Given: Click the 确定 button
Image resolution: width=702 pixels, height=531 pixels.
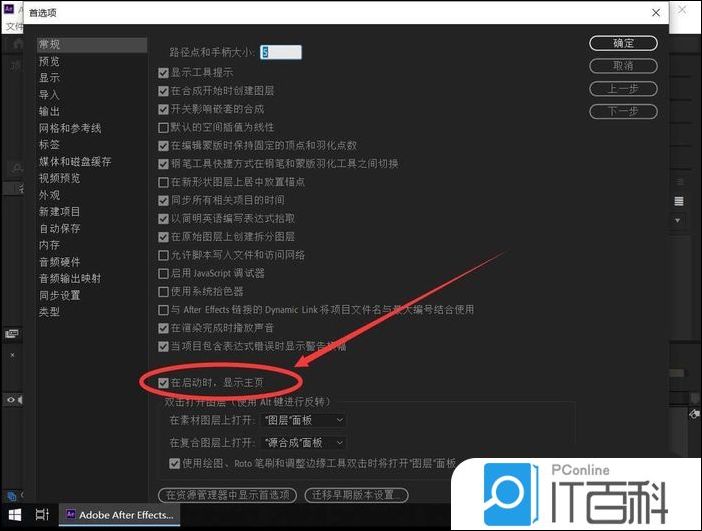Looking at the screenshot, I should (x=623, y=43).
